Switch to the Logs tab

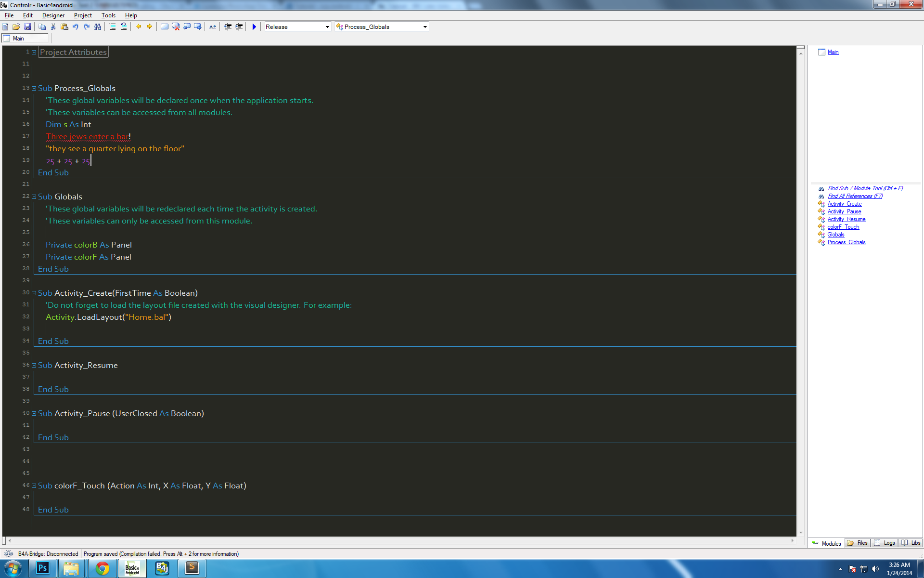pos(885,543)
